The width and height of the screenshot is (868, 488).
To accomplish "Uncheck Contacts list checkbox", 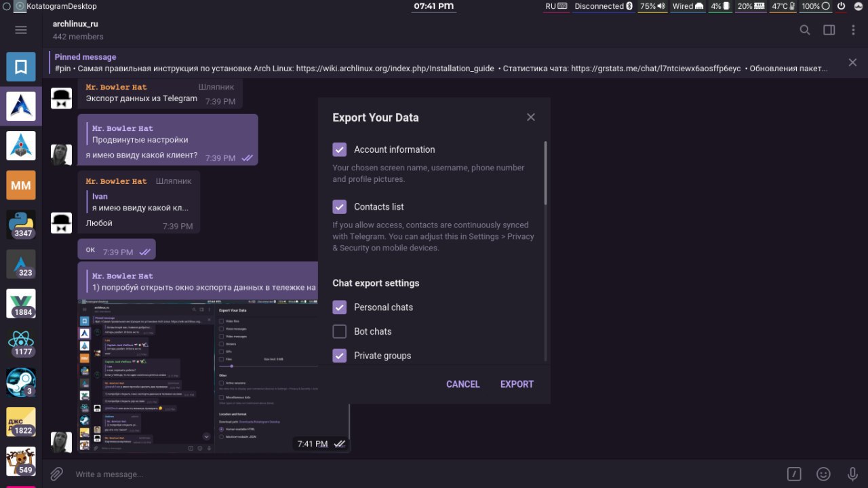I will click(x=340, y=206).
